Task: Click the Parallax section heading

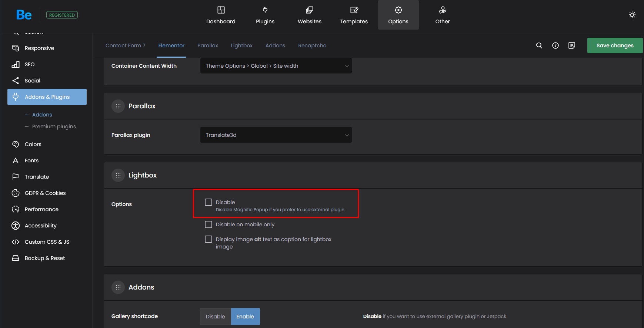Action: click(x=142, y=106)
